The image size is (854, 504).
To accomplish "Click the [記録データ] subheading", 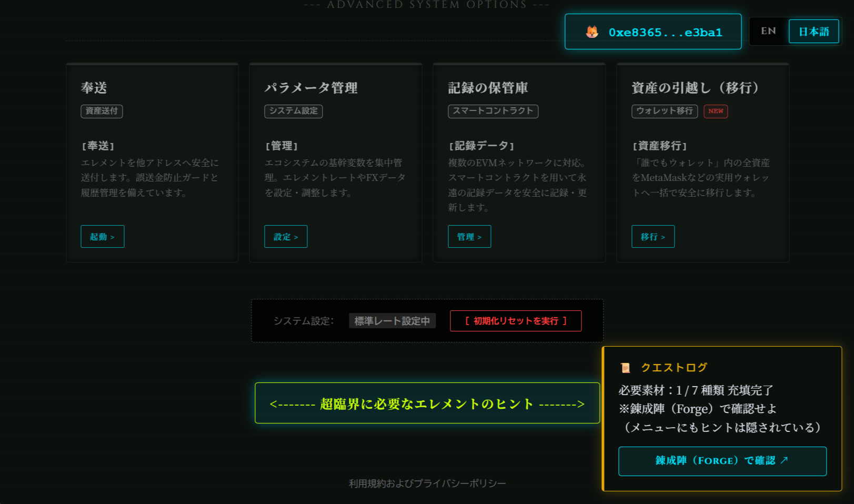I will point(481,146).
